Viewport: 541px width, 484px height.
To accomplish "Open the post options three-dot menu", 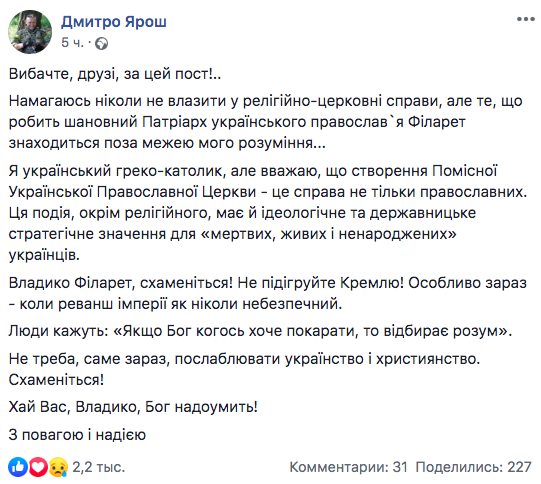I will (525, 19).
